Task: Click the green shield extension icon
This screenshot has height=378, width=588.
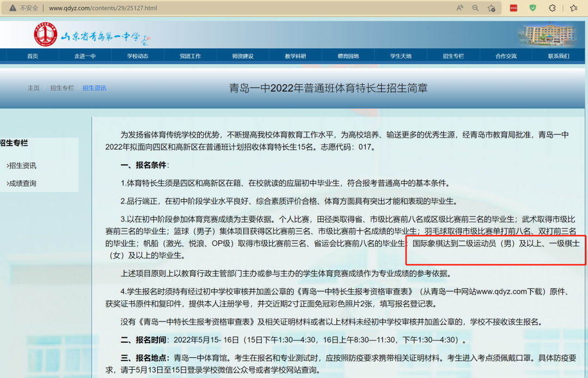Action: point(532,8)
